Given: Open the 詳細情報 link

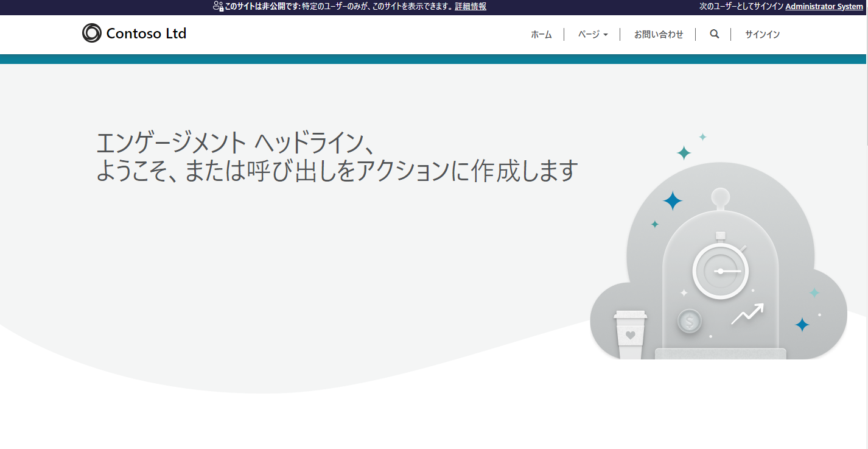Looking at the screenshot, I should [470, 7].
